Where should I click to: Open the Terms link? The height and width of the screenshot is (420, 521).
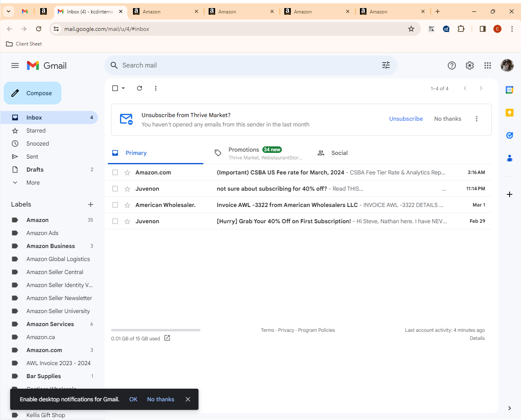coord(268,330)
